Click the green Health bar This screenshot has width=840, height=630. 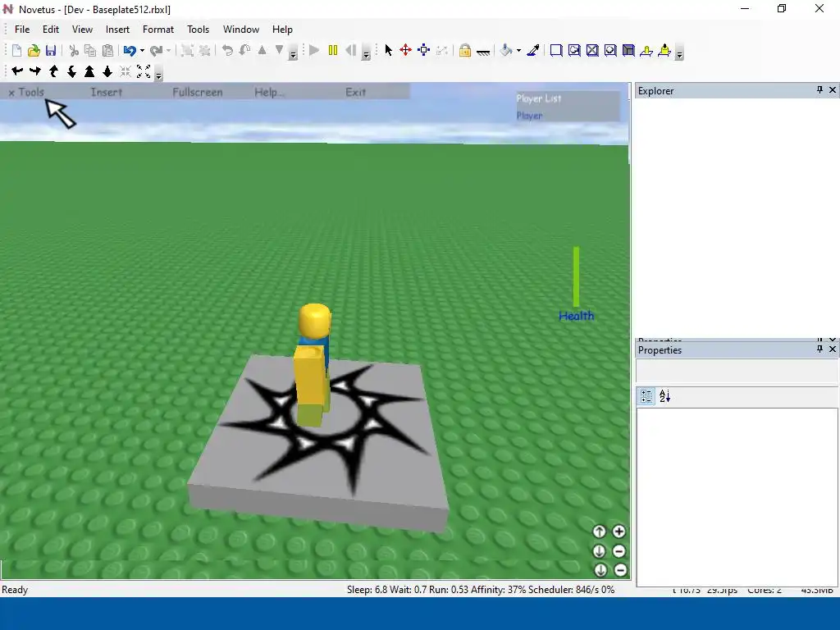(x=577, y=276)
